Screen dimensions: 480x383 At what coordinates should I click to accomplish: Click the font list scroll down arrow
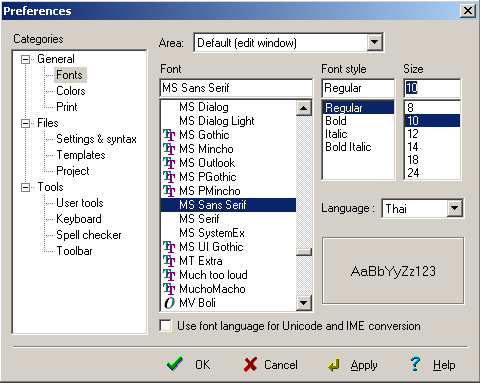coord(304,303)
